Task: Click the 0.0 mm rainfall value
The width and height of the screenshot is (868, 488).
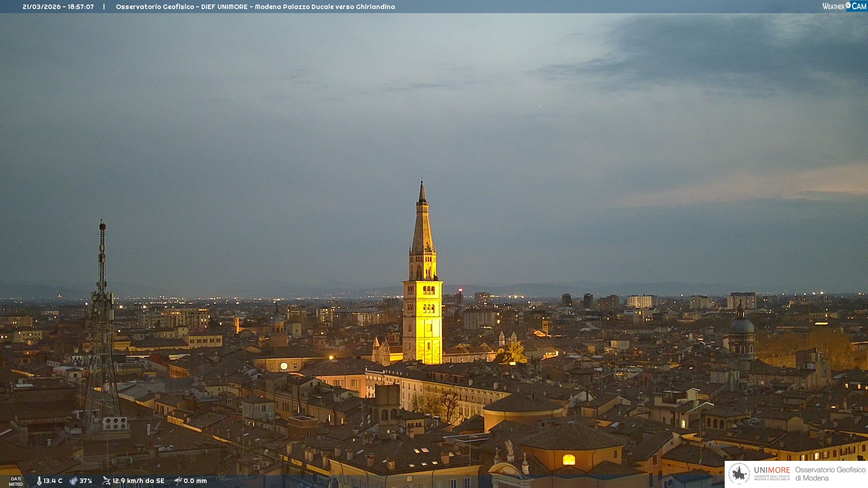Action: [x=195, y=481]
